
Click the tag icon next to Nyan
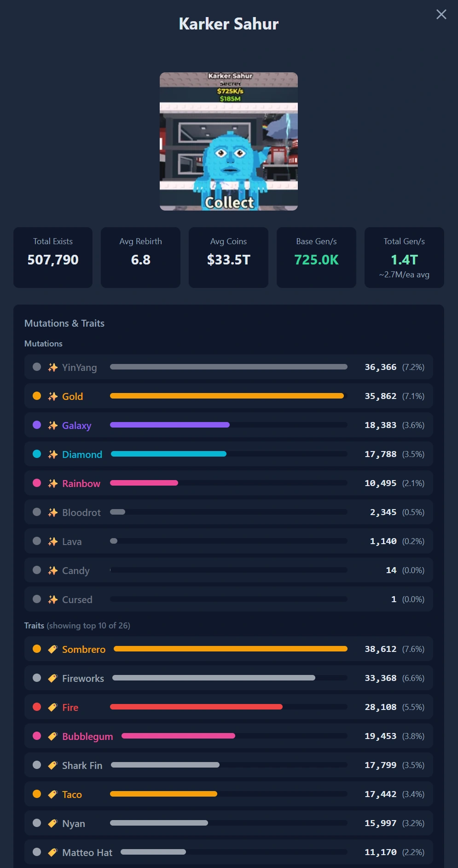pos(53,823)
